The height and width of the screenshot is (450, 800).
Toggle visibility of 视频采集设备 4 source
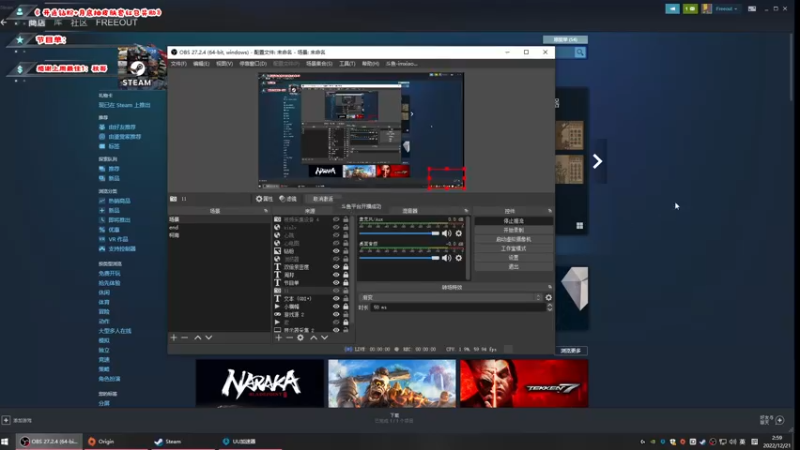click(x=336, y=219)
